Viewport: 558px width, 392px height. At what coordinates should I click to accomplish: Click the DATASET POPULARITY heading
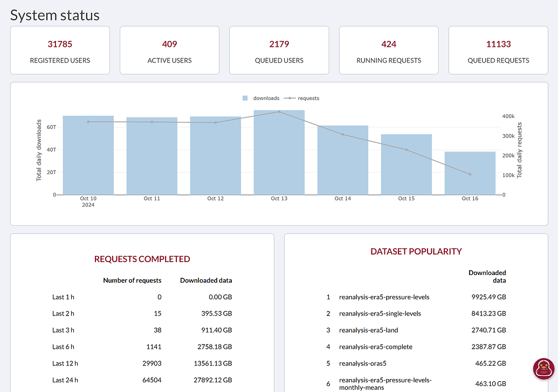pos(416,252)
